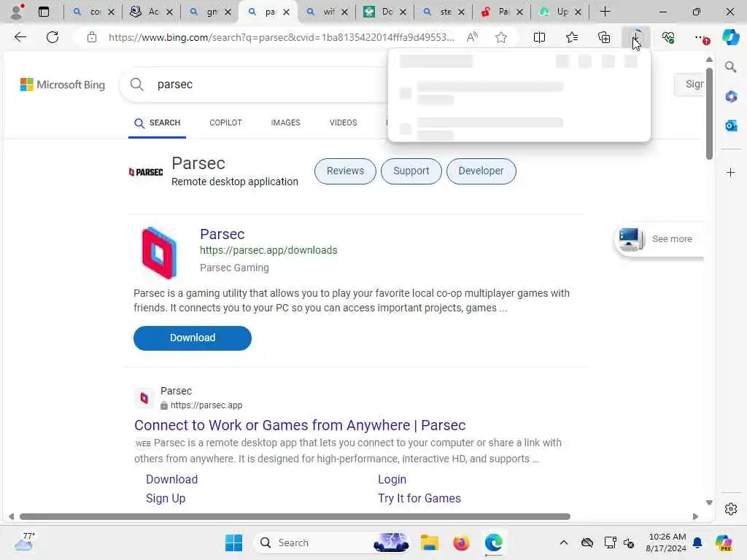Close the active 'pa' browser tab
Image resolution: width=747 pixels, height=560 pixels.
[x=286, y=12]
